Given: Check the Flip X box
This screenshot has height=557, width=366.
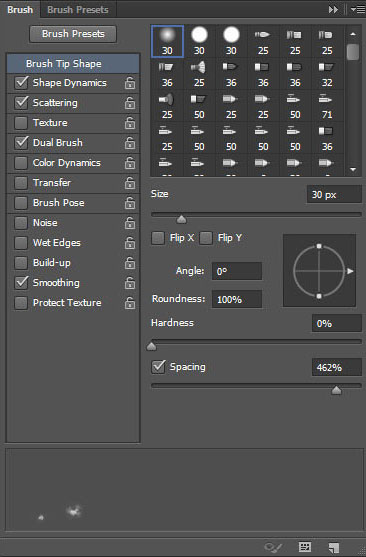Looking at the screenshot, I should [158, 238].
